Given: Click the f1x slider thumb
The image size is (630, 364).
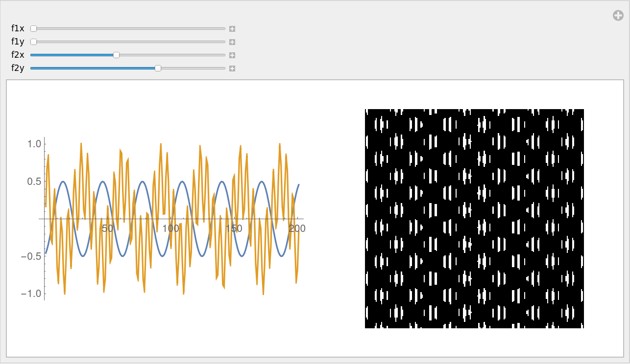Looking at the screenshot, I should click(34, 29).
